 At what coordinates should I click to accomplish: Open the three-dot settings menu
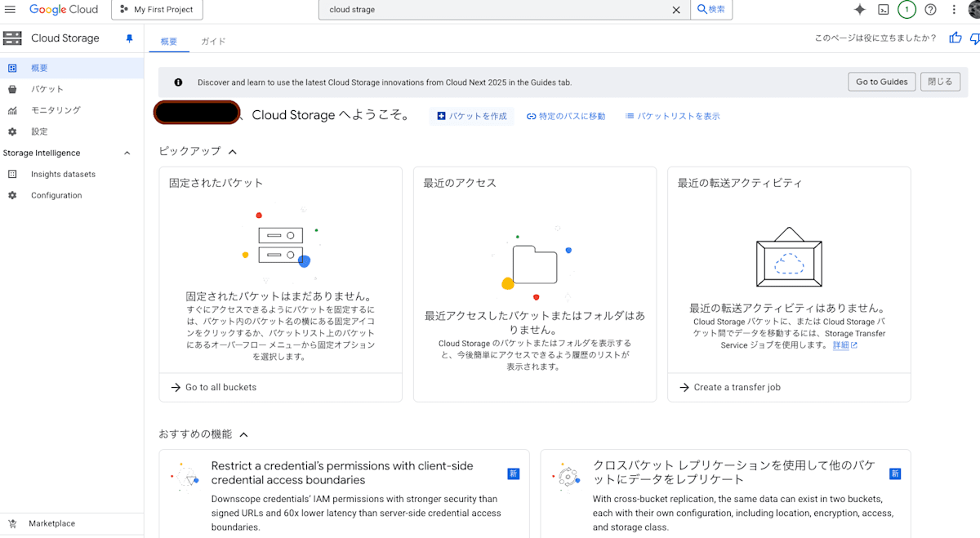pos(953,10)
